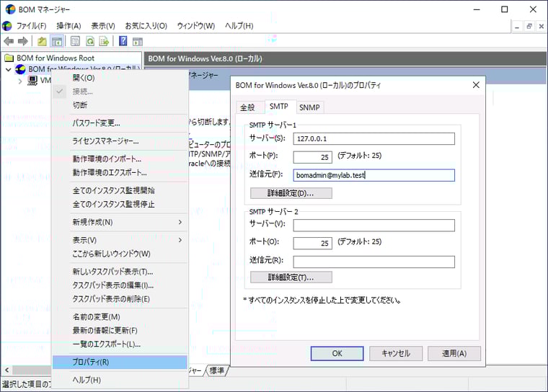Click the Properties toolbar icon
The width and height of the screenshot is (548, 392).
coord(75,42)
